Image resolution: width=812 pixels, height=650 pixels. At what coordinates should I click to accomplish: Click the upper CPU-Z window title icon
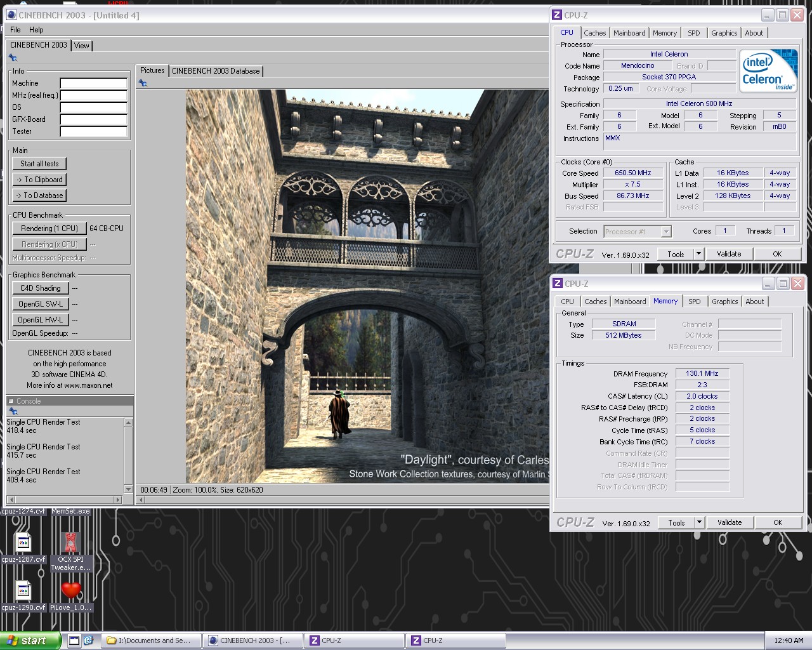557,15
